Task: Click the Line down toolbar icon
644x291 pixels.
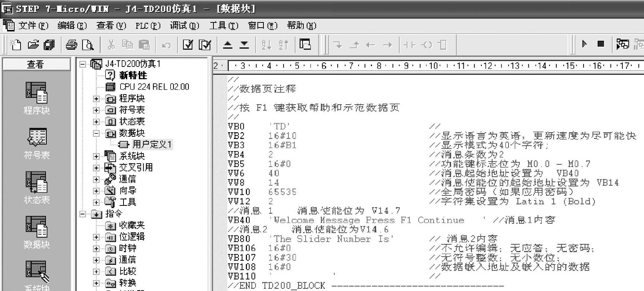Action: 338,45
